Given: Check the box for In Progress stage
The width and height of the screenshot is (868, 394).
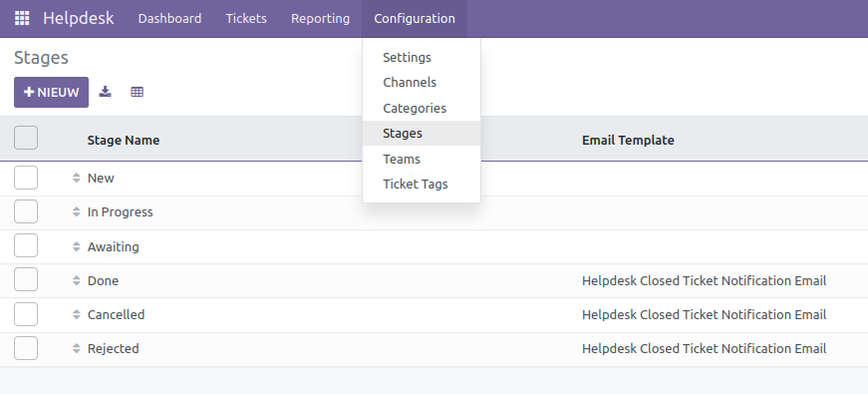Looking at the screenshot, I should 26,211.
